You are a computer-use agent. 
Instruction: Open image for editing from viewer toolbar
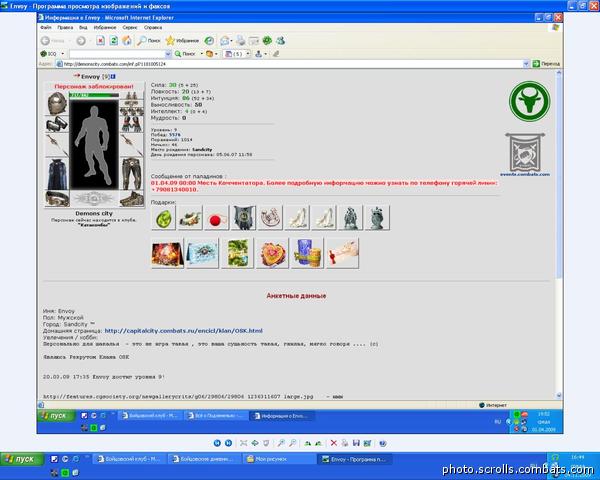click(x=367, y=443)
